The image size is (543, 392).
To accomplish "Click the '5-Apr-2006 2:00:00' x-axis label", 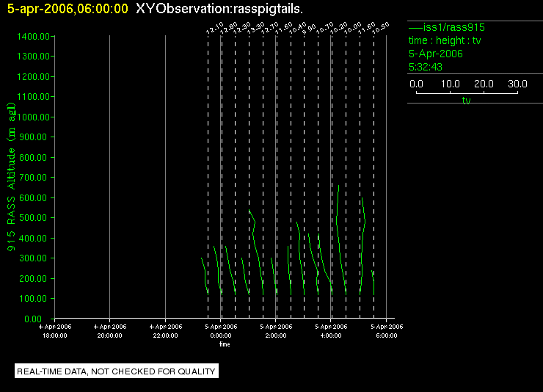I will [x=276, y=331].
